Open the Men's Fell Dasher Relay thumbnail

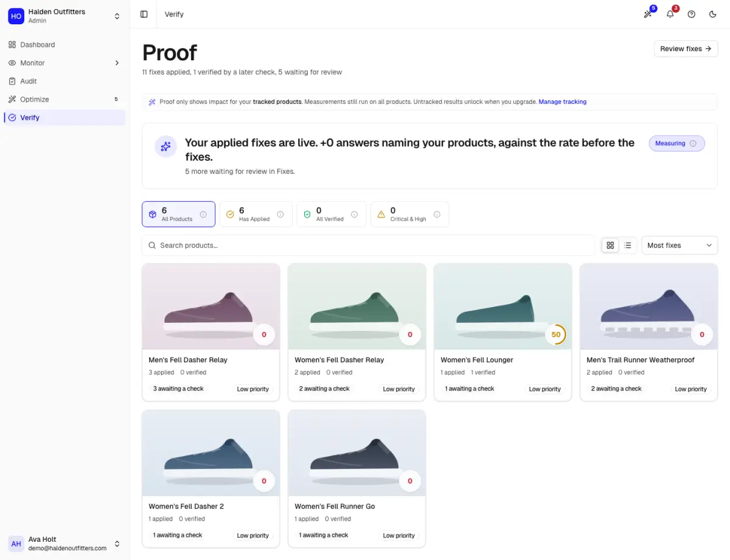point(210,306)
